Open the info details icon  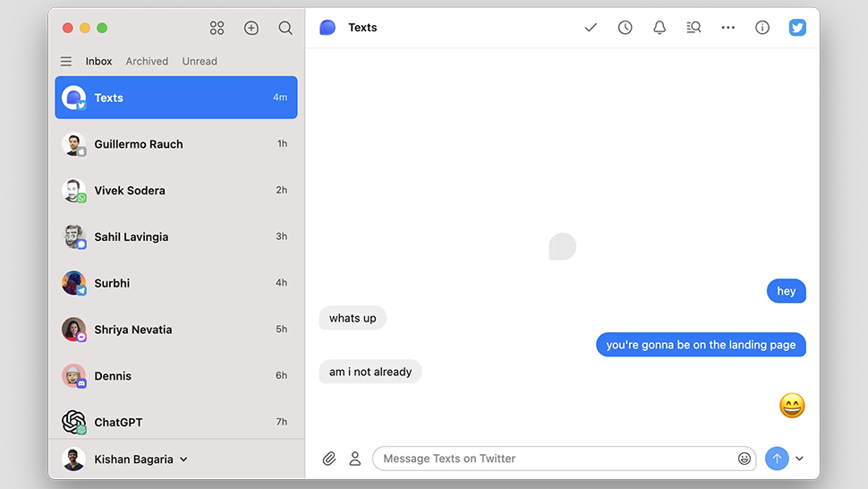click(762, 28)
